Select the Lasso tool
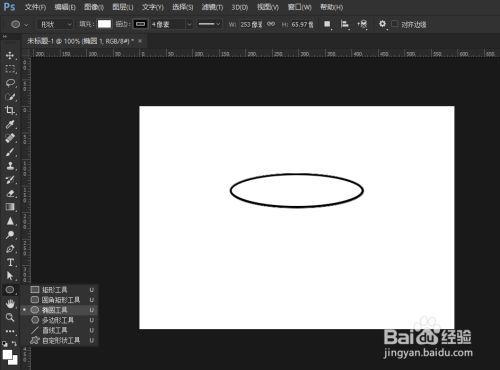The image size is (500, 370). [x=10, y=83]
